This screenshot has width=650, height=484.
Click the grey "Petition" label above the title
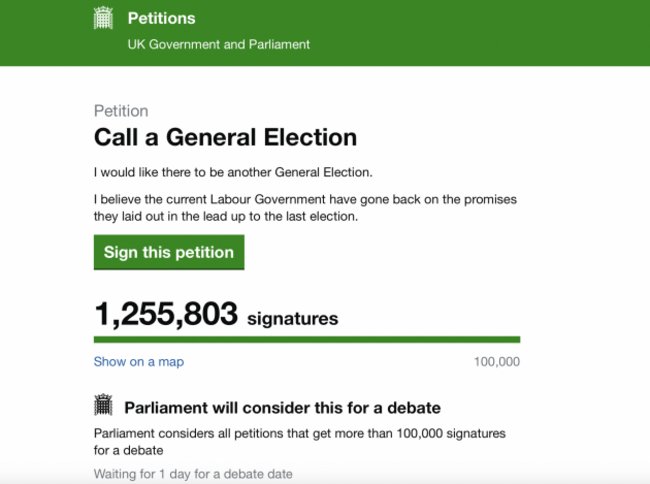click(x=120, y=111)
